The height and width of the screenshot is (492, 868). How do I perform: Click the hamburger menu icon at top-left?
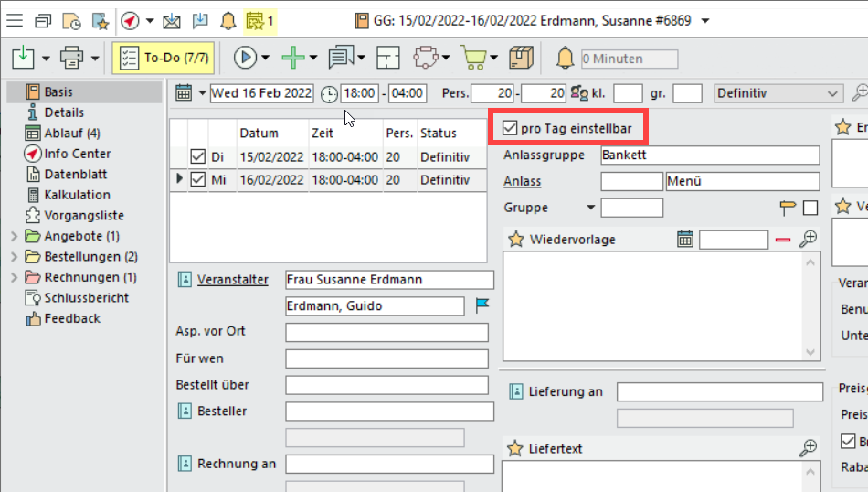(15, 20)
